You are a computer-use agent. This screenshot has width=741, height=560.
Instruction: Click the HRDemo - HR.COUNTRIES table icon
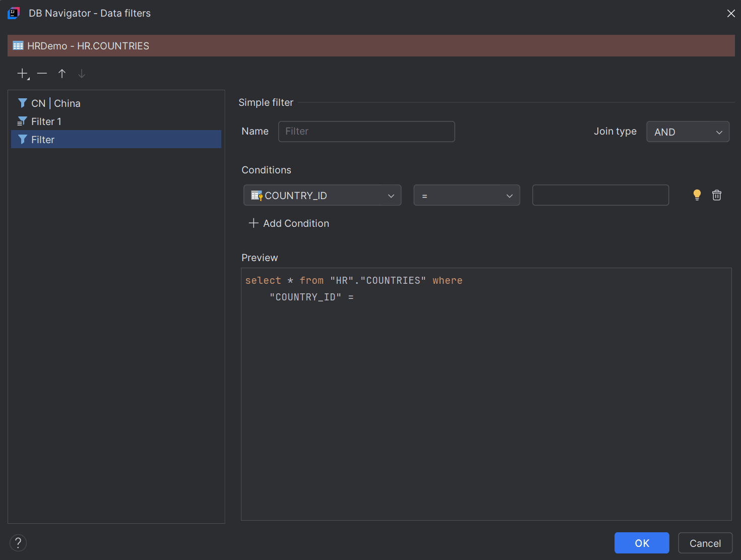click(18, 46)
